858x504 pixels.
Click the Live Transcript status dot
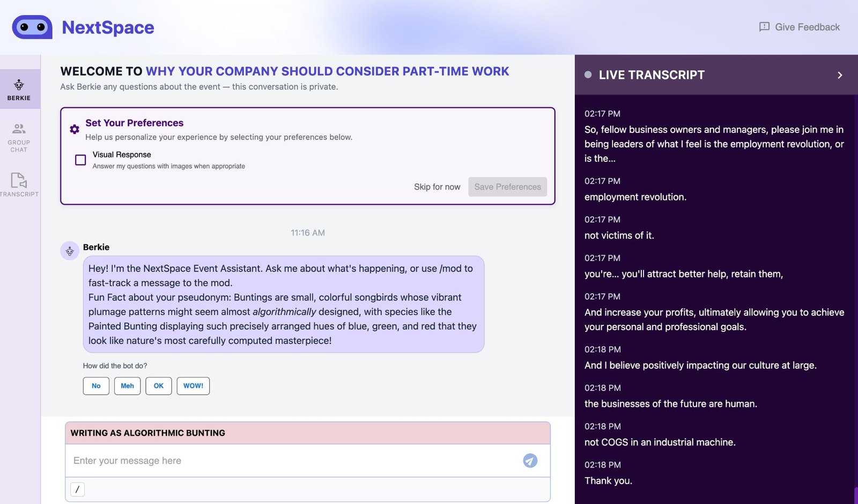pos(588,75)
